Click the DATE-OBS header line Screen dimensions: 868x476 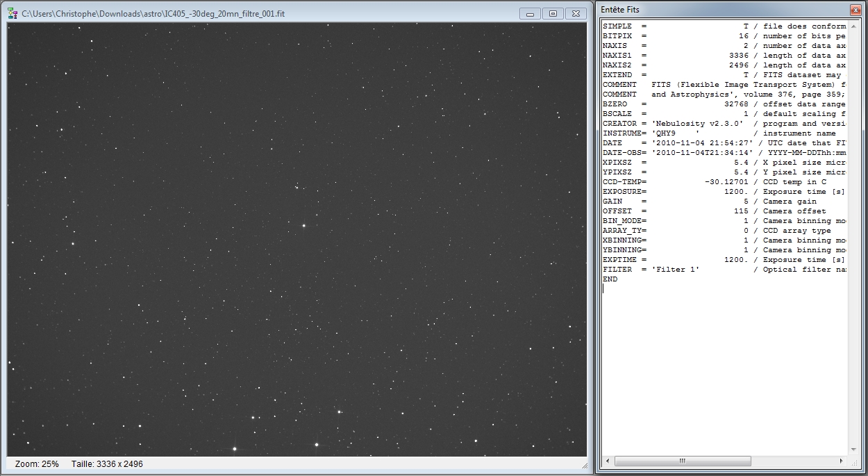(x=724, y=153)
